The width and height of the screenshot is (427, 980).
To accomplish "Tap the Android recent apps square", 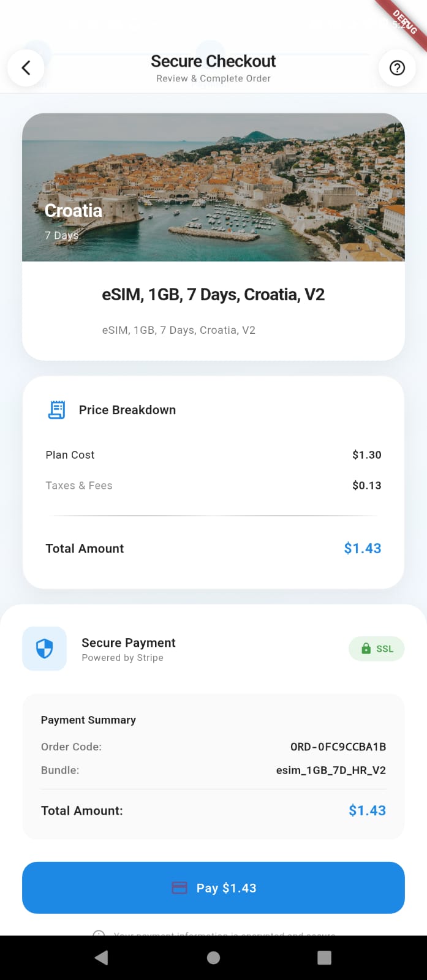I will (324, 957).
